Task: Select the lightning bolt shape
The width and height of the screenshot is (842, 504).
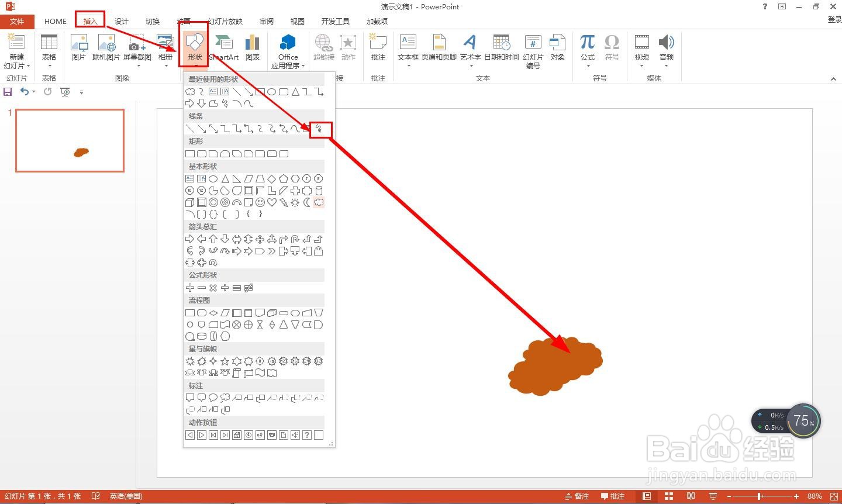Action: 284,202
